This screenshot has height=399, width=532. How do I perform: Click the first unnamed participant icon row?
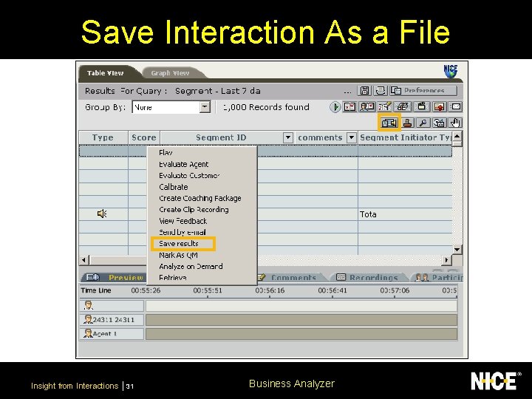click(112, 306)
